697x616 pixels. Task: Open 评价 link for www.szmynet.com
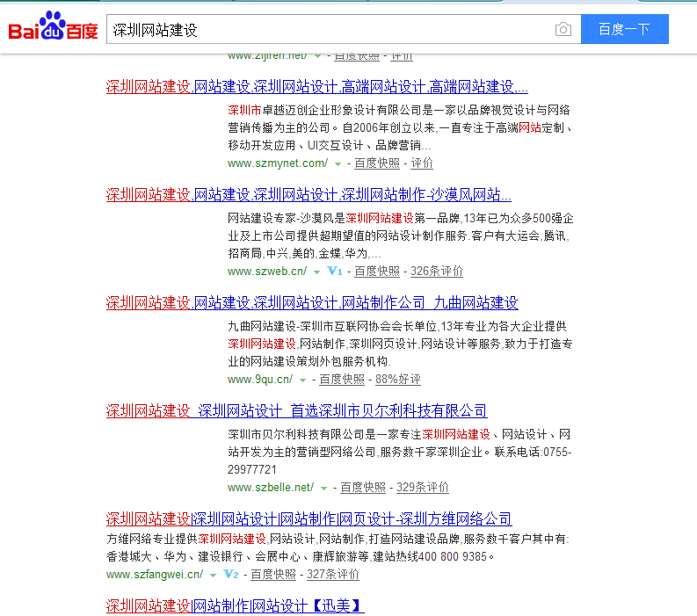(x=422, y=163)
